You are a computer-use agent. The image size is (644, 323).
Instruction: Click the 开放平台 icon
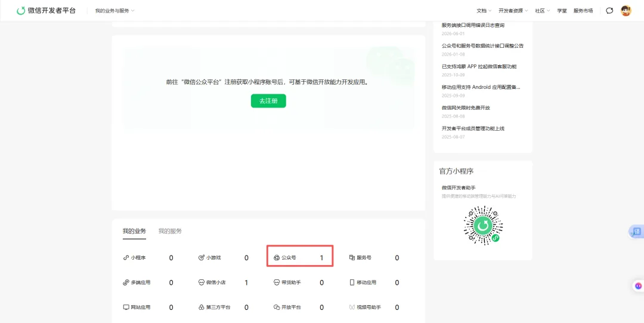277,307
